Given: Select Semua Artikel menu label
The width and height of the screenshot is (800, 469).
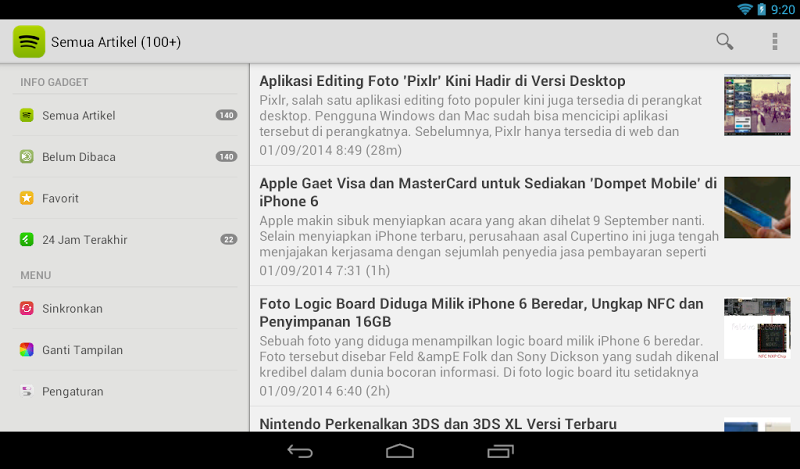Looking at the screenshot, I should (79, 115).
